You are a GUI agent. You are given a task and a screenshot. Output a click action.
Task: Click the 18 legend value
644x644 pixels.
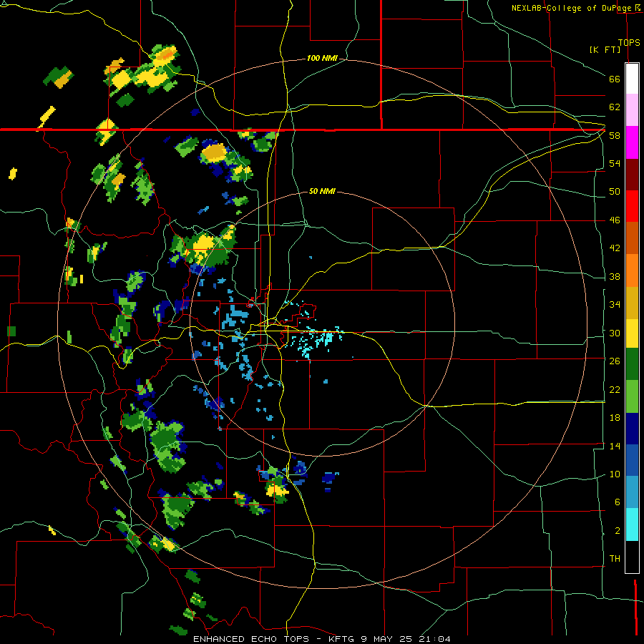pos(615,418)
